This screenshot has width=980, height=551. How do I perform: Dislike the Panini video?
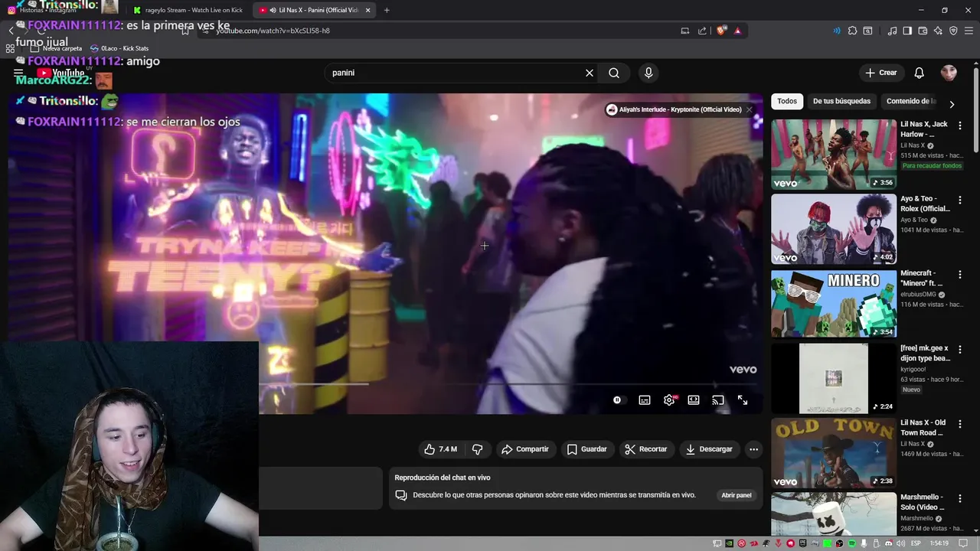[x=477, y=449]
